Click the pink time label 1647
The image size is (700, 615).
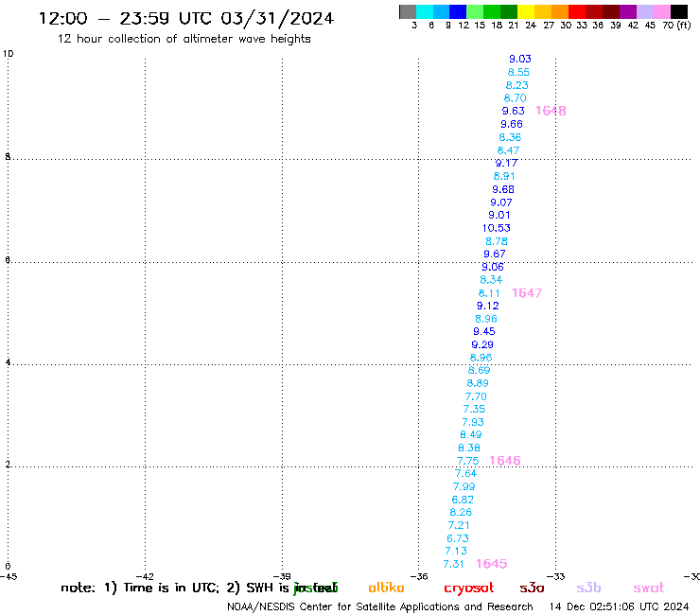pos(527,293)
